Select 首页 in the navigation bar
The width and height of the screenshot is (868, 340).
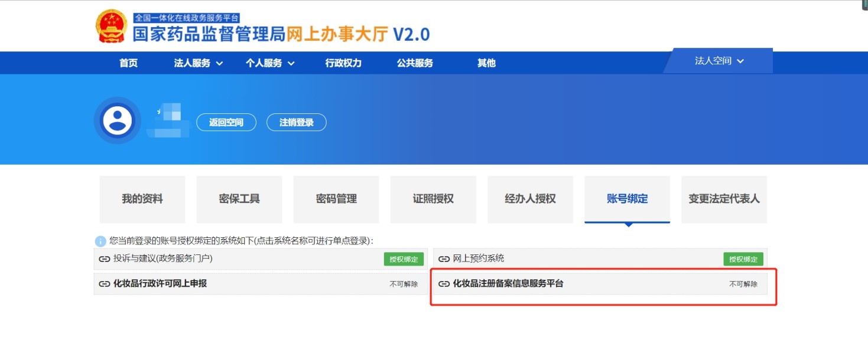pyautogui.click(x=128, y=62)
